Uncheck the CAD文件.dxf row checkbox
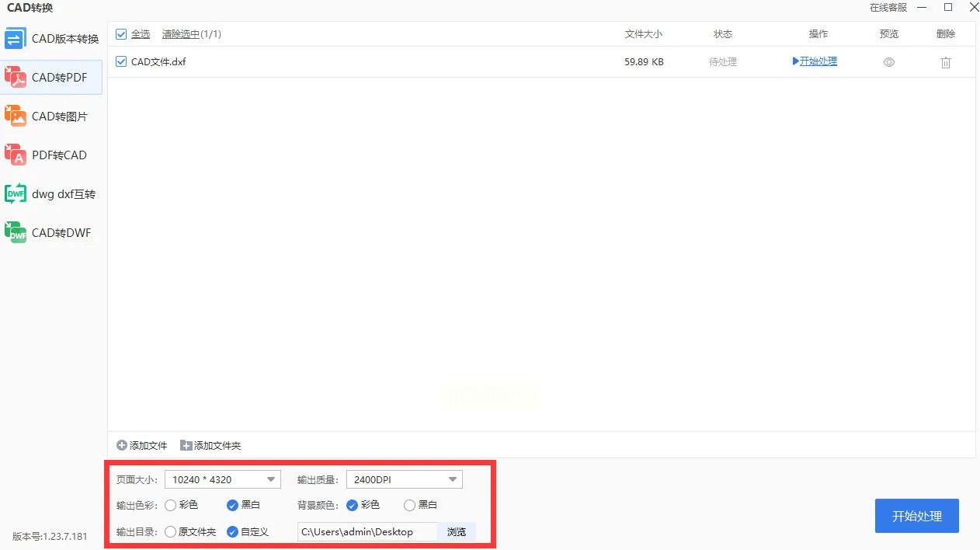This screenshot has height=550, width=980. pyautogui.click(x=121, y=61)
